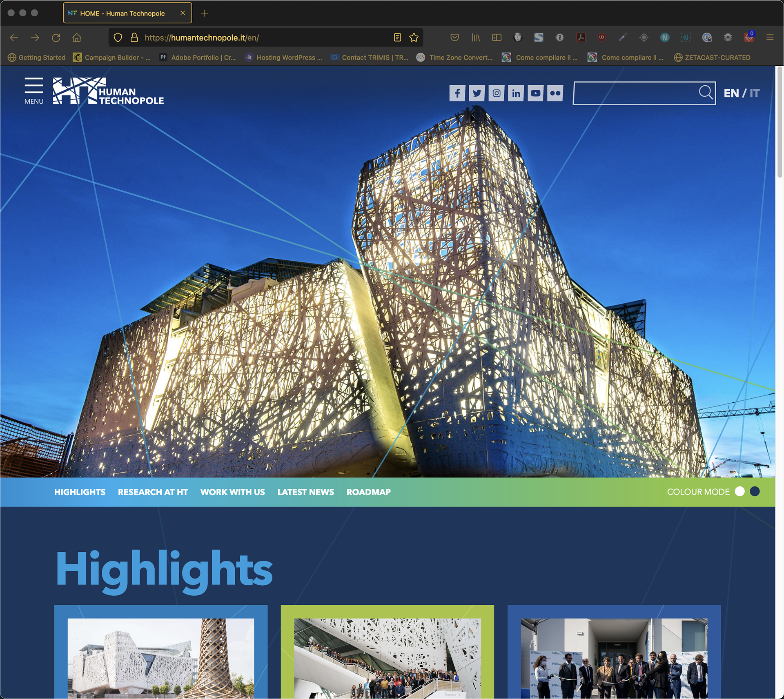Open the Twitter social icon

tap(477, 93)
